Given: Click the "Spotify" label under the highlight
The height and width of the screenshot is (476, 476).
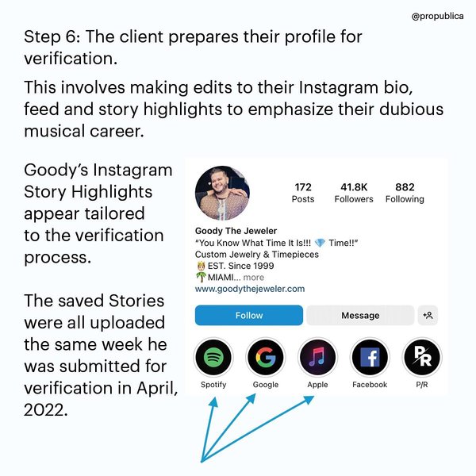Looking at the screenshot, I should tap(213, 385).
